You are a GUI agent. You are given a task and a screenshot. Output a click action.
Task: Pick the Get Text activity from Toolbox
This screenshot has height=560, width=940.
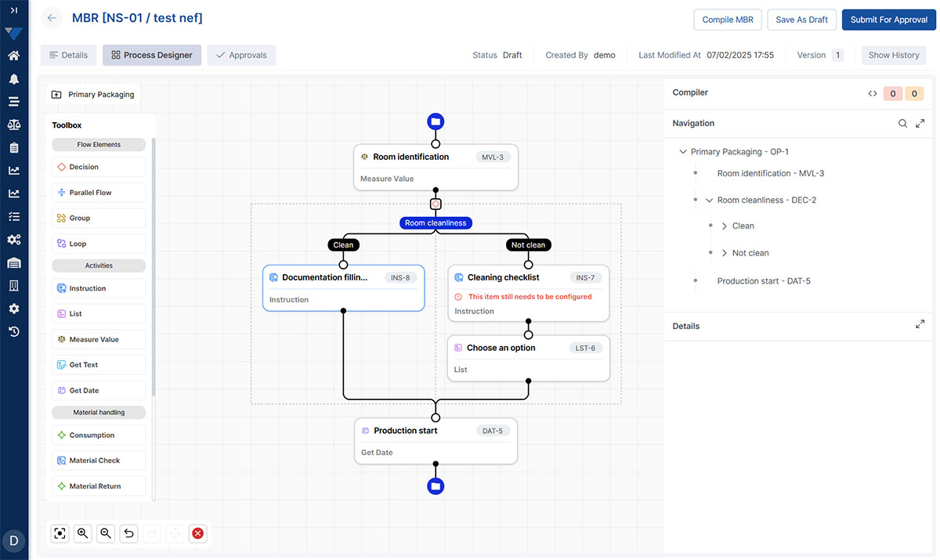pos(99,364)
